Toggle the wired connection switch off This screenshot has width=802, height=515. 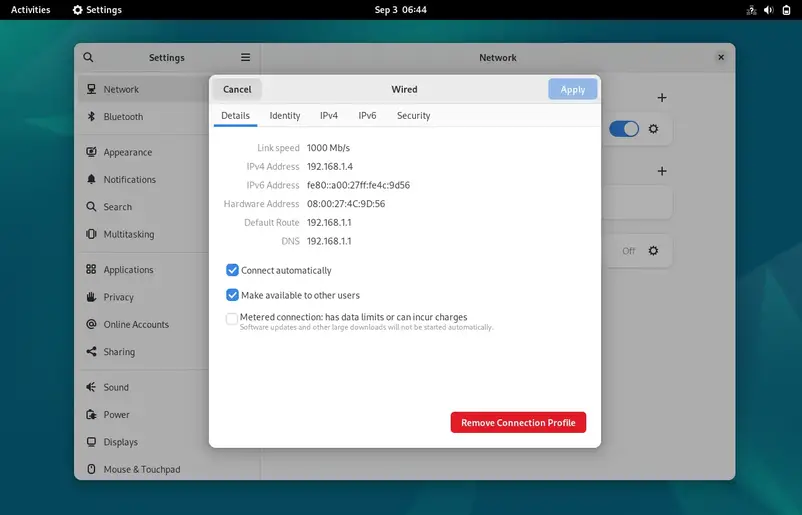click(x=624, y=129)
